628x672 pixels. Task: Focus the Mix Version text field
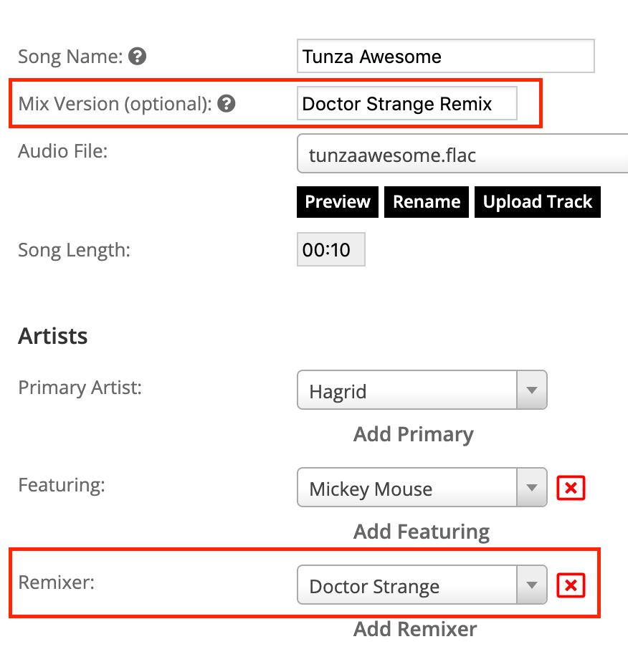tap(407, 104)
